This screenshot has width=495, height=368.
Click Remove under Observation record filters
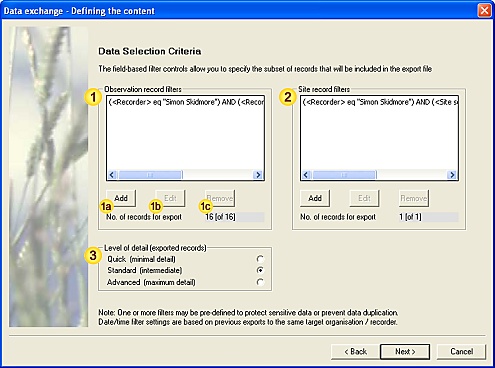[x=220, y=198]
